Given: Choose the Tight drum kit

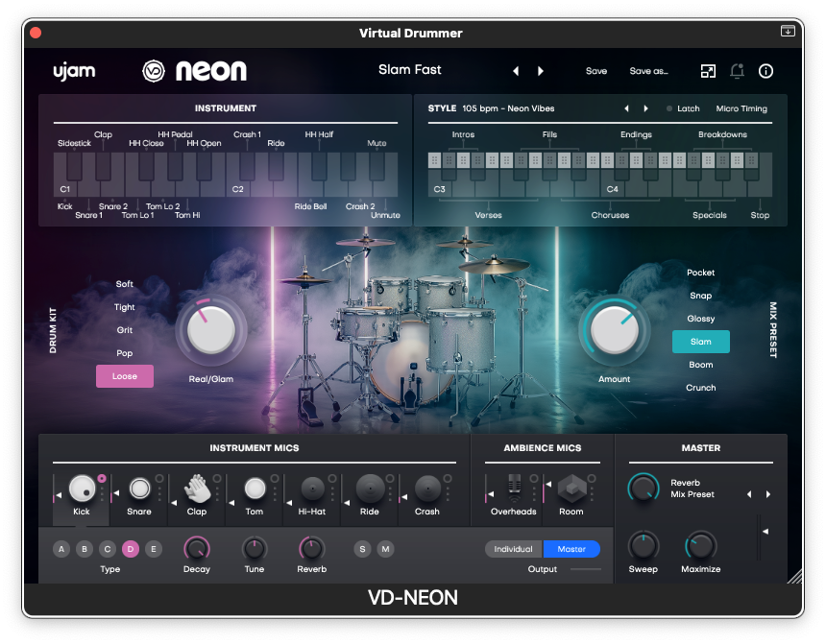Looking at the screenshot, I should tap(124, 307).
